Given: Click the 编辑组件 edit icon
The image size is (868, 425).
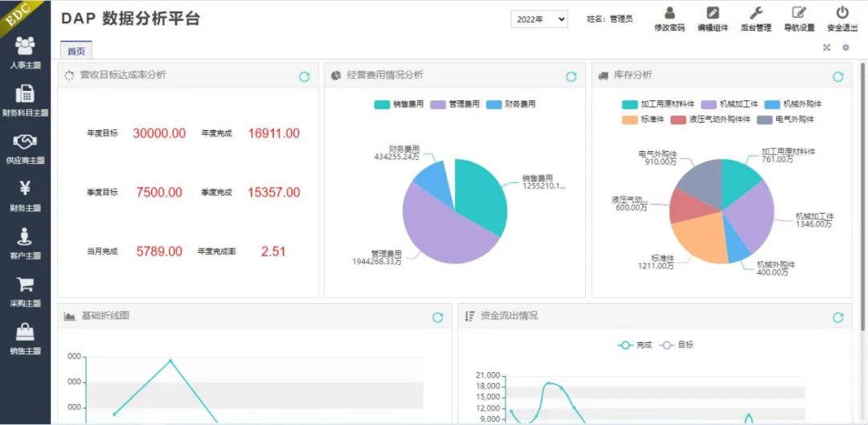Looking at the screenshot, I should (x=712, y=13).
